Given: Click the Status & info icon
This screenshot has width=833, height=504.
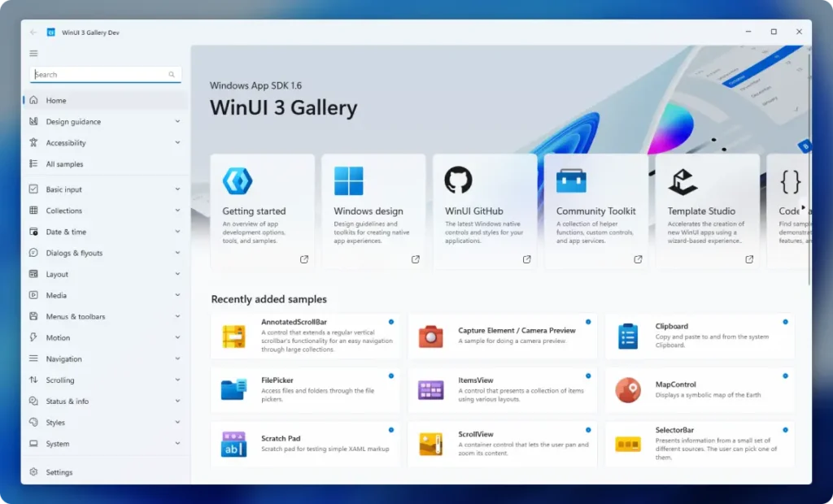Looking at the screenshot, I should coord(33,401).
